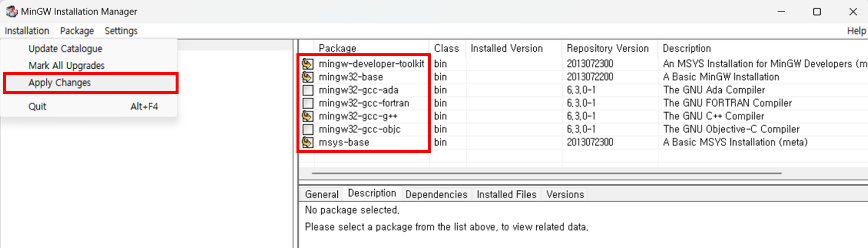Screen dimensions: 868x248
Task: Select the mingw32-gcc-fortran package name
Action: pyautogui.click(x=364, y=103)
